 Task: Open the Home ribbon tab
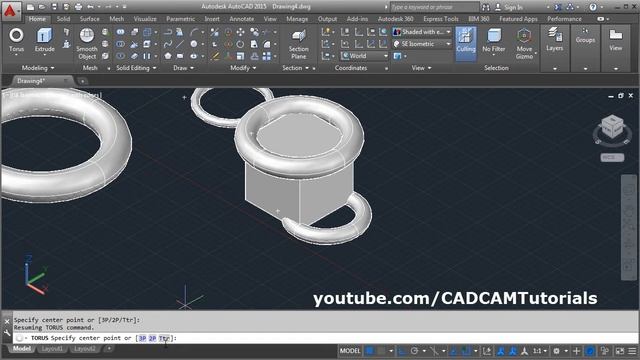(37, 19)
